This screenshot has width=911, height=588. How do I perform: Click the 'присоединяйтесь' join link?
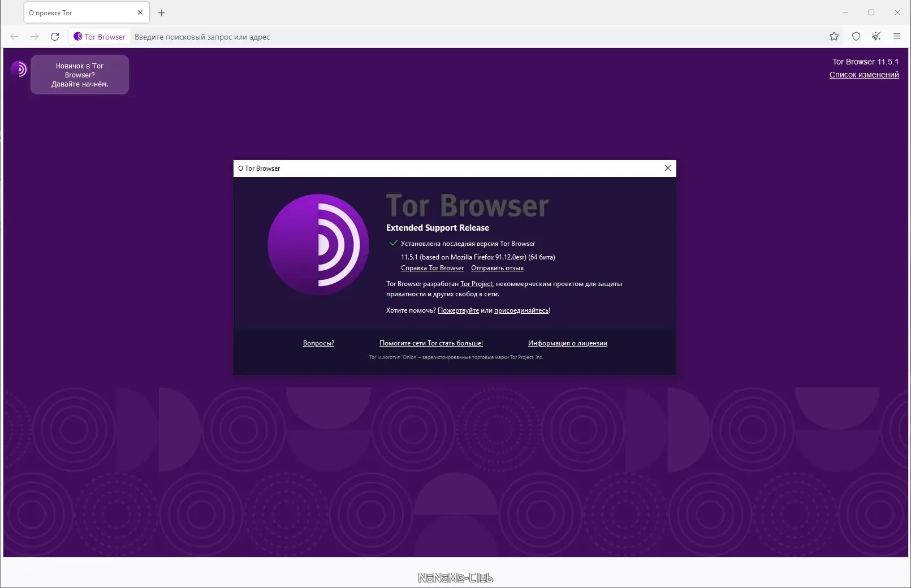pos(521,310)
